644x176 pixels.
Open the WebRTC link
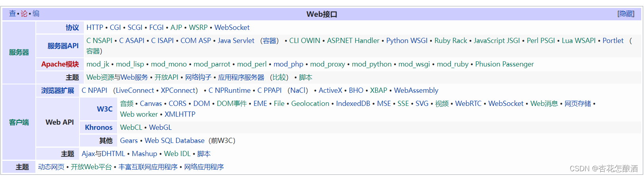pos(468,104)
